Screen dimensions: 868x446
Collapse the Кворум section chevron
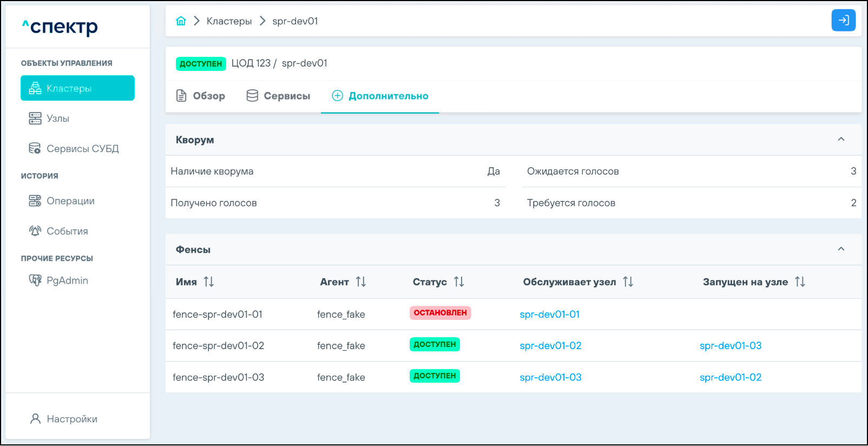click(x=841, y=140)
